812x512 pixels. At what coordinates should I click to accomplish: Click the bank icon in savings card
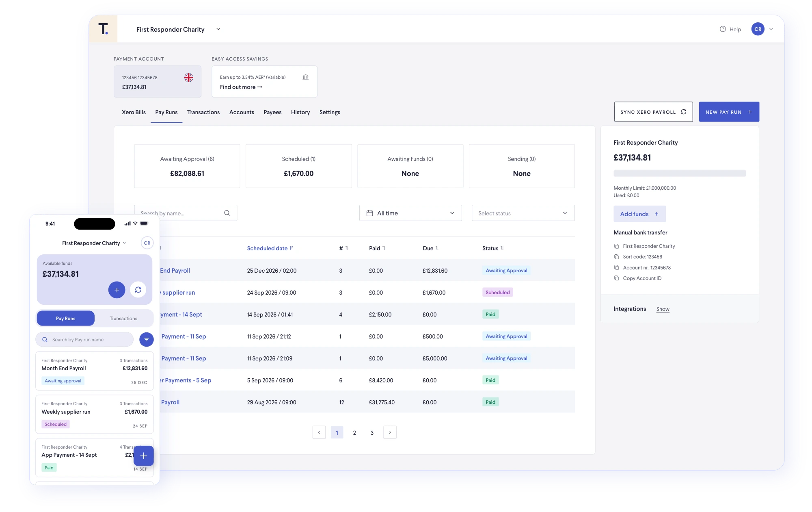[x=306, y=77]
